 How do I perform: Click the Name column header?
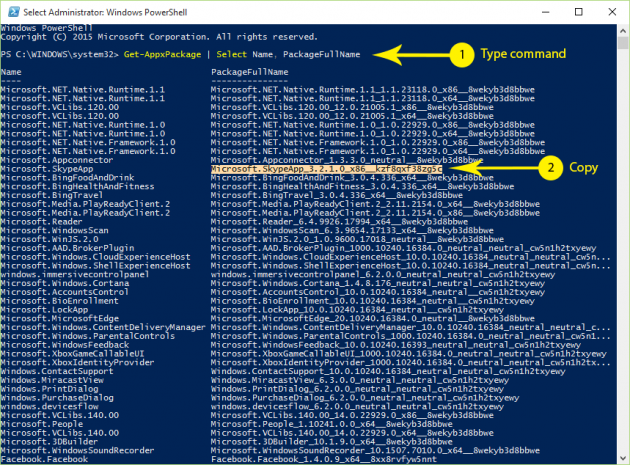(11, 72)
